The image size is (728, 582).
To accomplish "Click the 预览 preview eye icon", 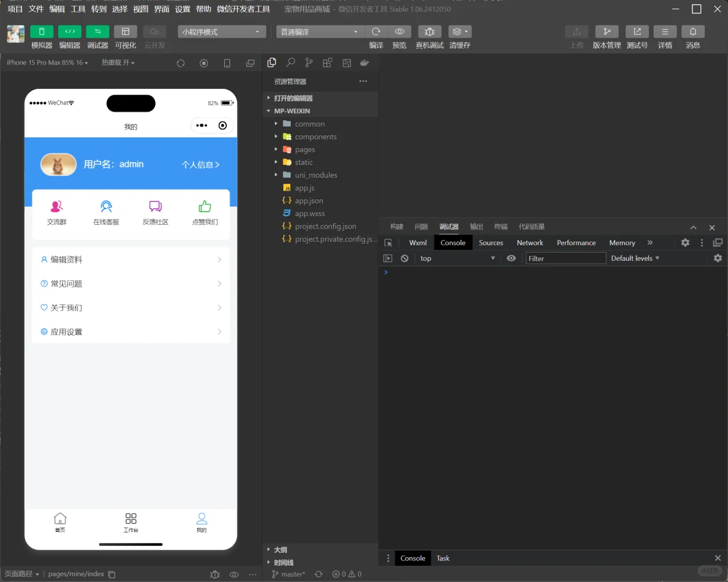I will point(400,32).
